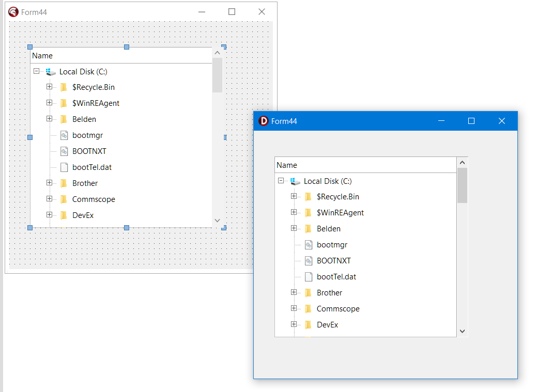Expand Brother folder in designer form
The height and width of the screenshot is (392, 537).
50,183
